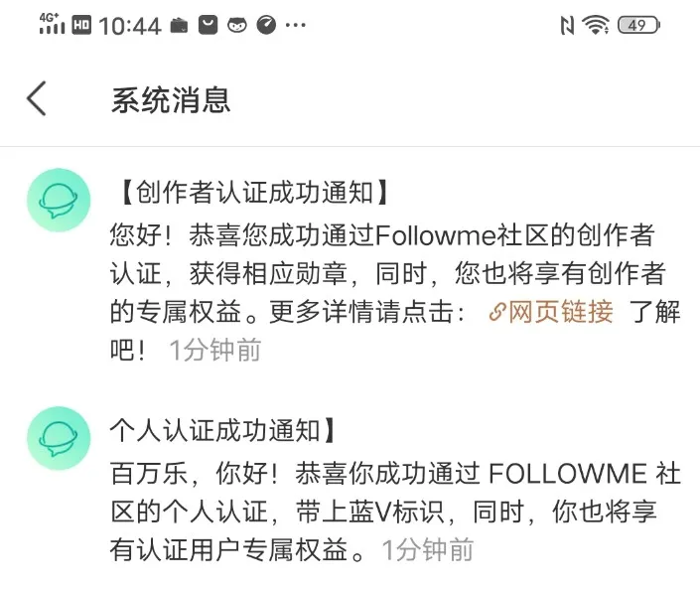700x589 pixels.
Task: Tap the 系统消息 page title
Action: click(x=171, y=100)
